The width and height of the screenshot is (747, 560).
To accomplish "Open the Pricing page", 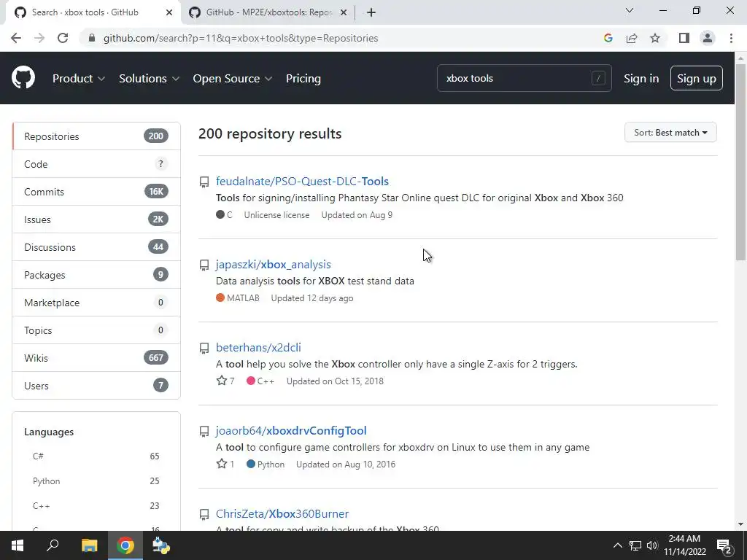I will coord(303,78).
